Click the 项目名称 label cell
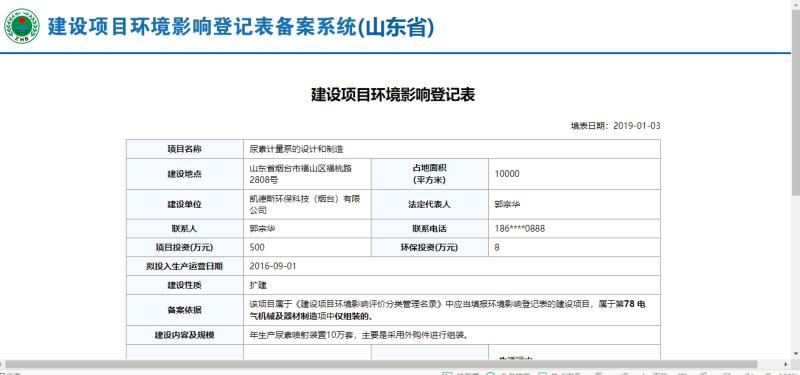This screenshot has width=800, height=375. (x=185, y=149)
